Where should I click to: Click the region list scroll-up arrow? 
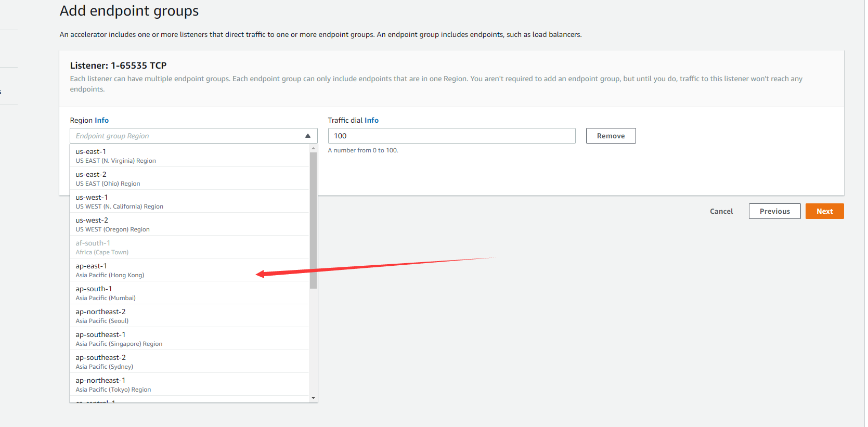[313, 149]
